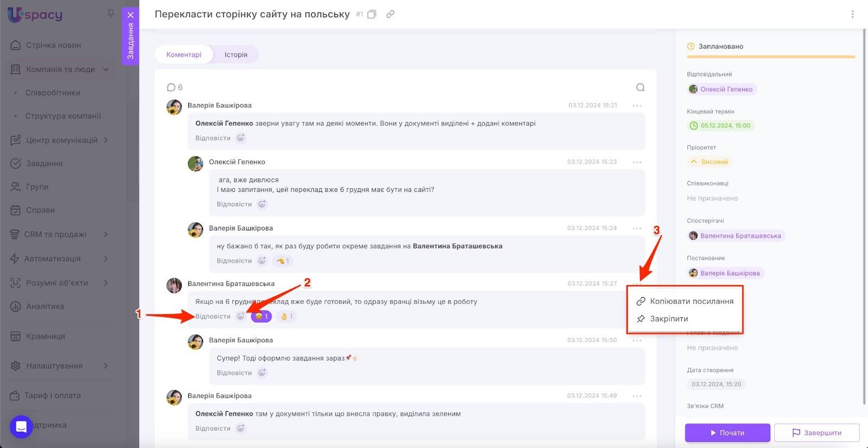Open Структура компанії in the sidebar

[63, 116]
